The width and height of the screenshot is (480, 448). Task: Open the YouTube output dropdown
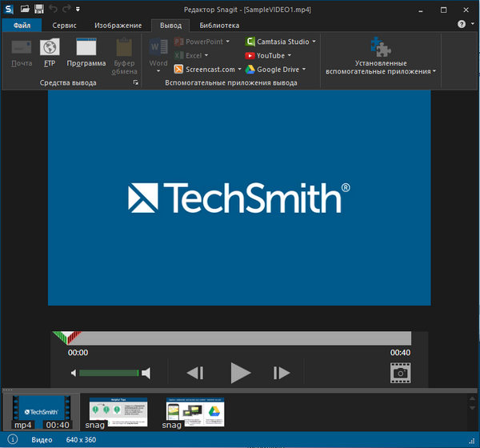click(290, 56)
